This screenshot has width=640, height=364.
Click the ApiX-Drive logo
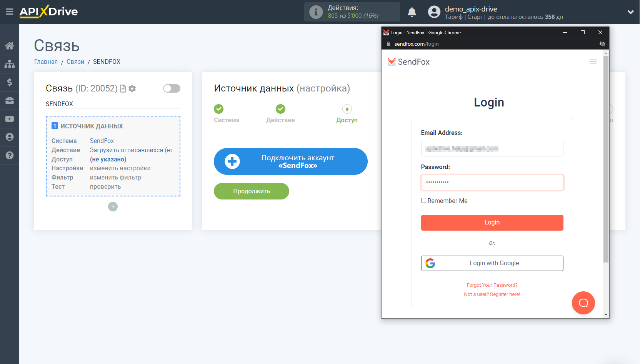click(49, 12)
